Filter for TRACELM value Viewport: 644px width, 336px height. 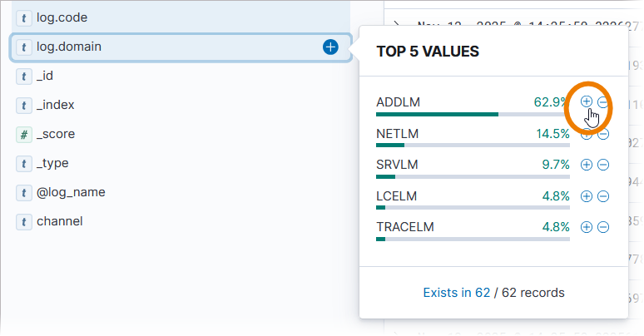[586, 226]
